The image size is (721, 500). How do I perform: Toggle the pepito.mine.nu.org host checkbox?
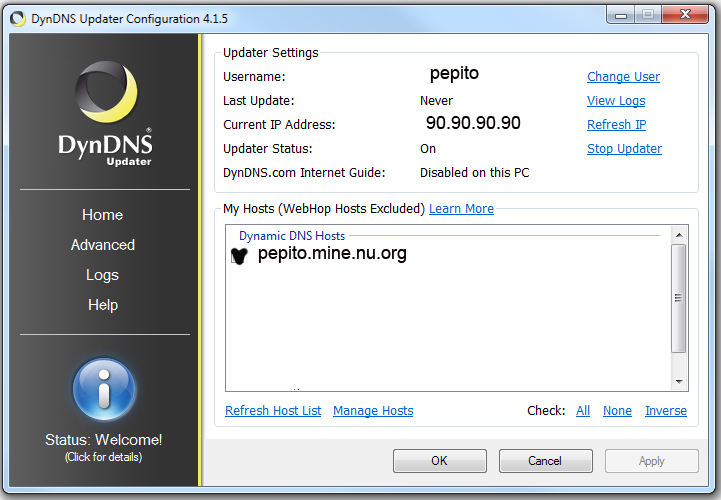239,256
